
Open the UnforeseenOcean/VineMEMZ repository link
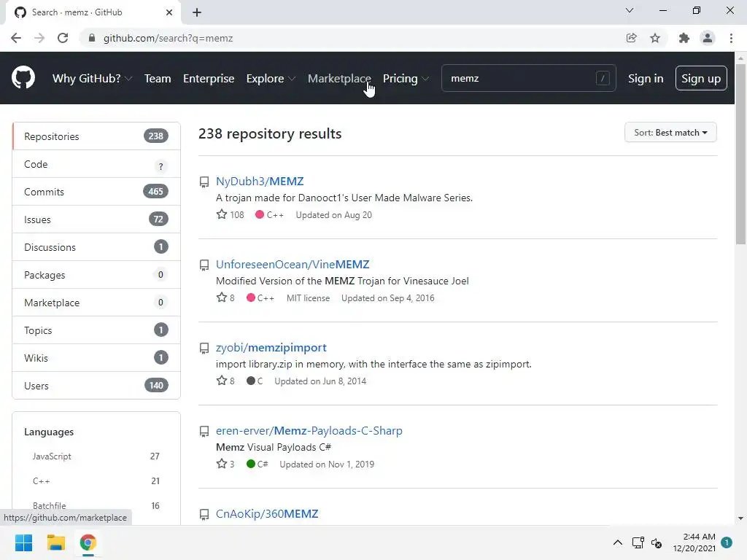293,264
